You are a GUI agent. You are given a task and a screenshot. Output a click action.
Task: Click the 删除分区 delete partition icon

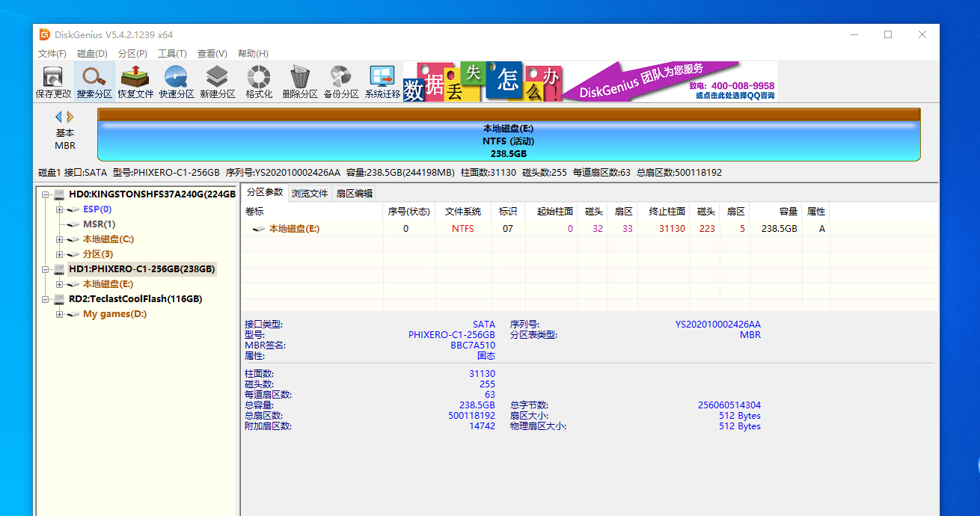click(300, 82)
